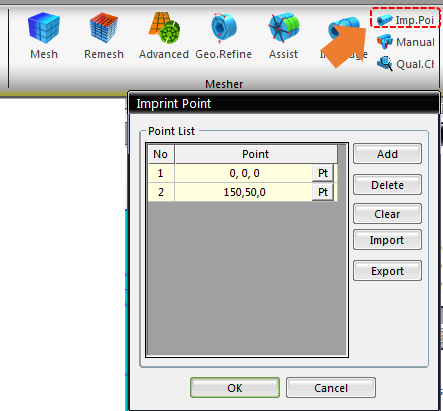Click Pt button for row 2
The width and height of the screenshot is (443, 411).
click(323, 192)
